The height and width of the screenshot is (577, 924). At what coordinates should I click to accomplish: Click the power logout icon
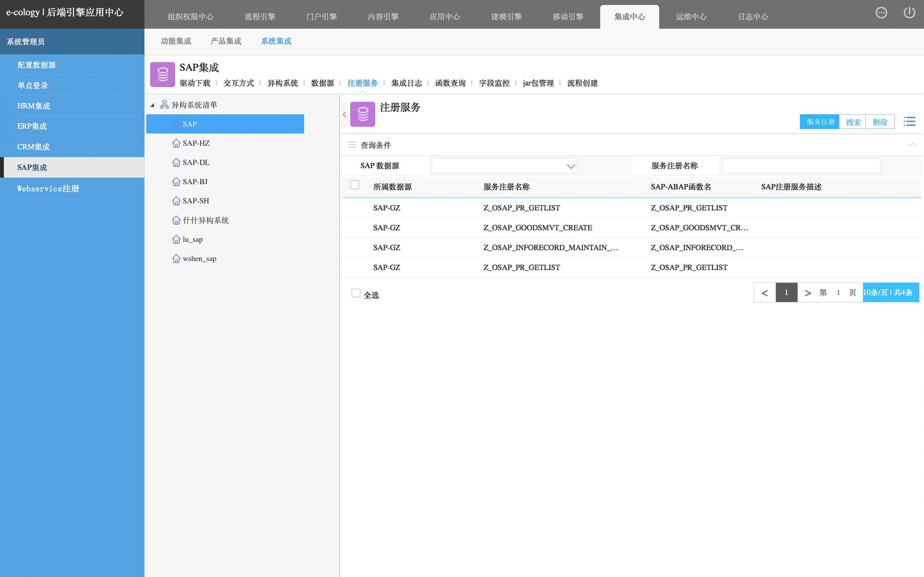tap(909, 13)
